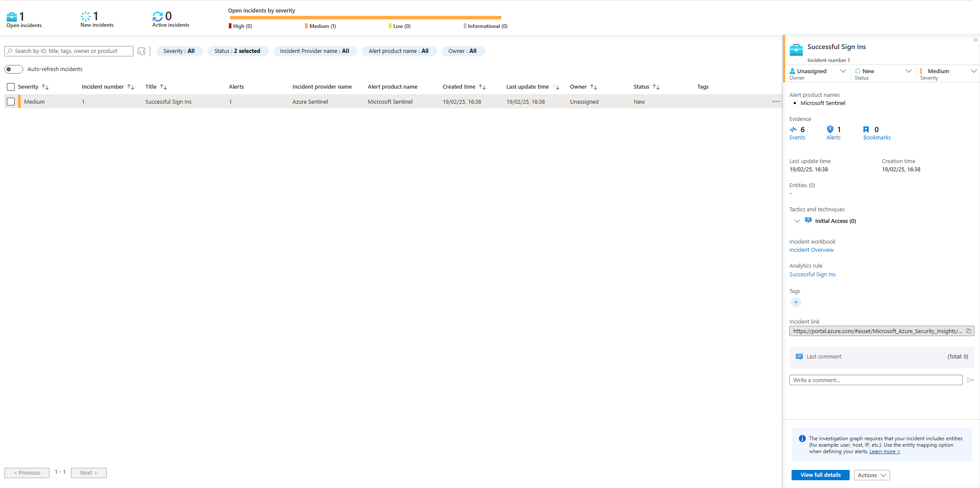Open the Successful Sign Ins analytics rule link
The height and width of the screenshot is (488, 980).
812,275
